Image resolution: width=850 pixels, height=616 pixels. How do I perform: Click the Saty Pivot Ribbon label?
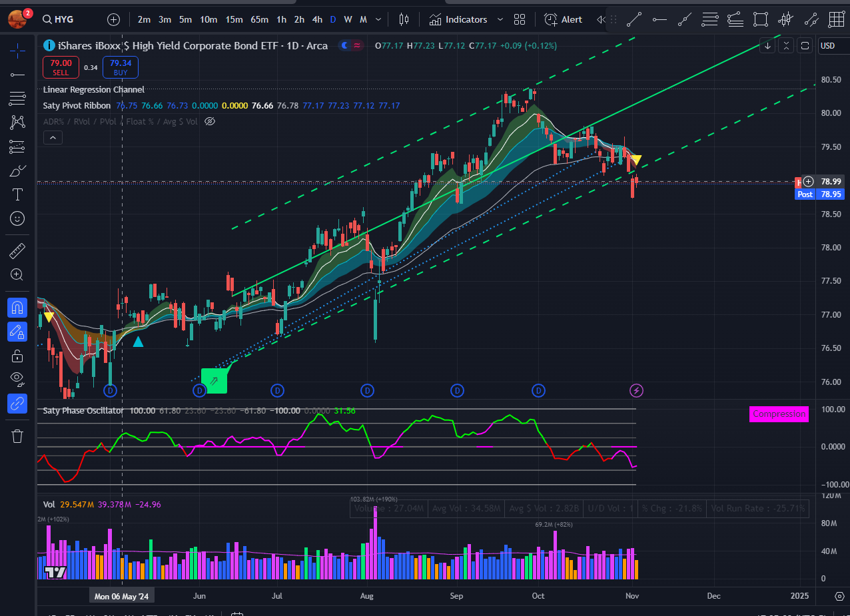click(x=77, y=105)
